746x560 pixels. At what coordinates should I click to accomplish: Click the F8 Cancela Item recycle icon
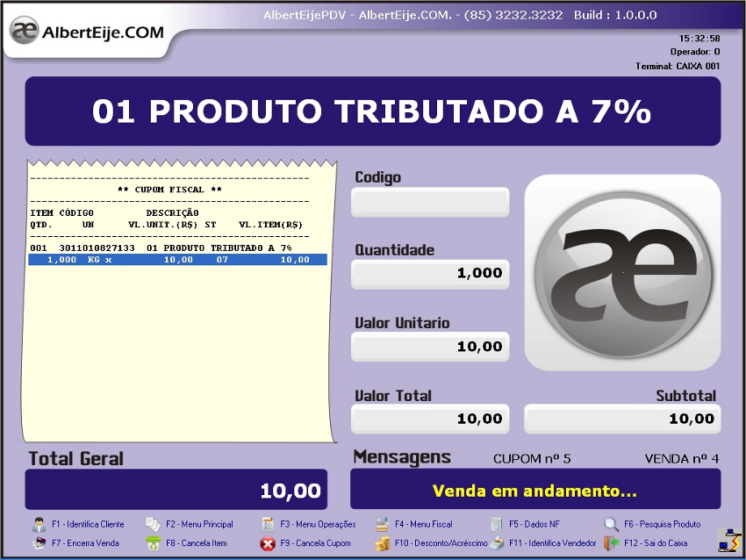(x=154, y=543)
